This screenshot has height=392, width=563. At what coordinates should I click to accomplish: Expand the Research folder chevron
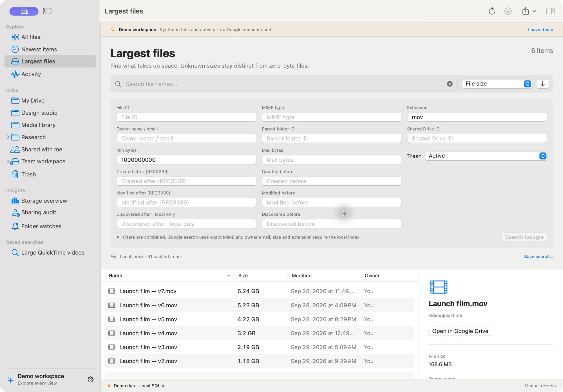point(8,137)
